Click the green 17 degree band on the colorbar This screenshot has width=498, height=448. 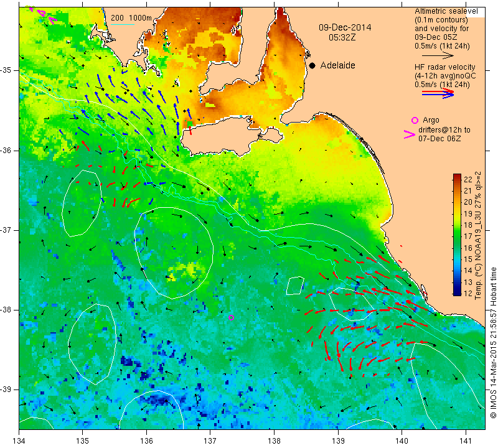click(x=457, y=236)
